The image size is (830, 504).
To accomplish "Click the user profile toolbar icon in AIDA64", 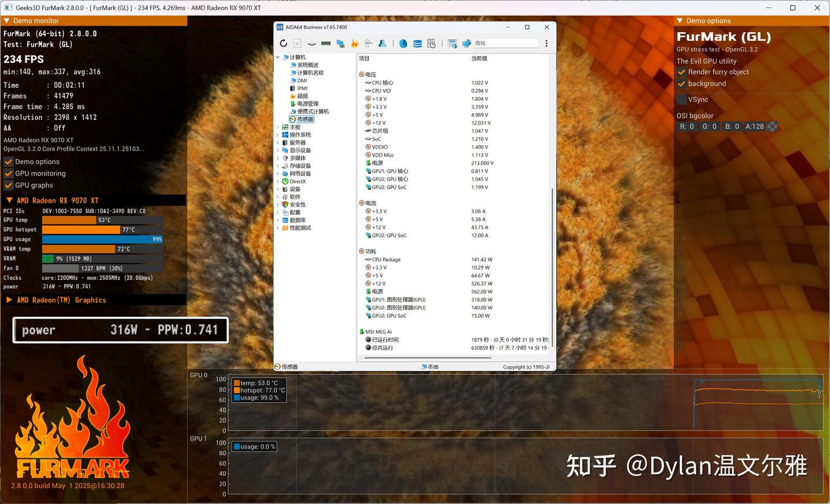I will [382, 43].
